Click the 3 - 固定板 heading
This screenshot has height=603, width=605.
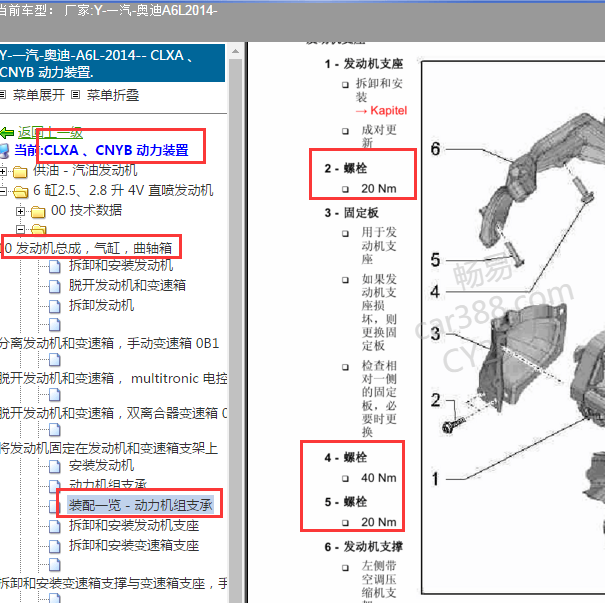pyautogui.click(x=352, y=213)
